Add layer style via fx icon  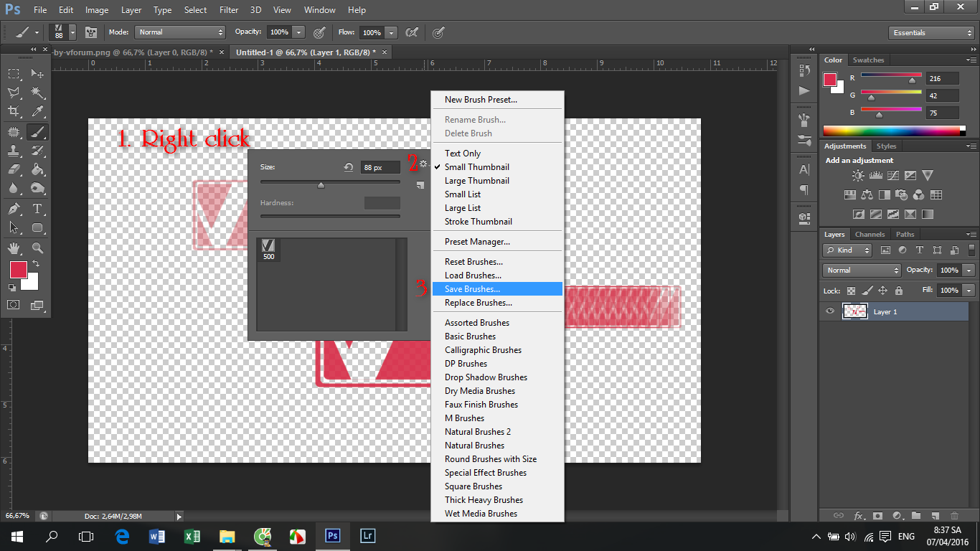[859, 515]
